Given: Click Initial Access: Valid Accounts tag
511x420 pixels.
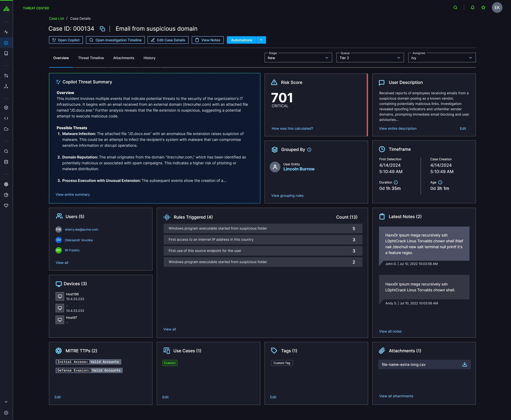Looking at the screenshot, I should (88, 362).
